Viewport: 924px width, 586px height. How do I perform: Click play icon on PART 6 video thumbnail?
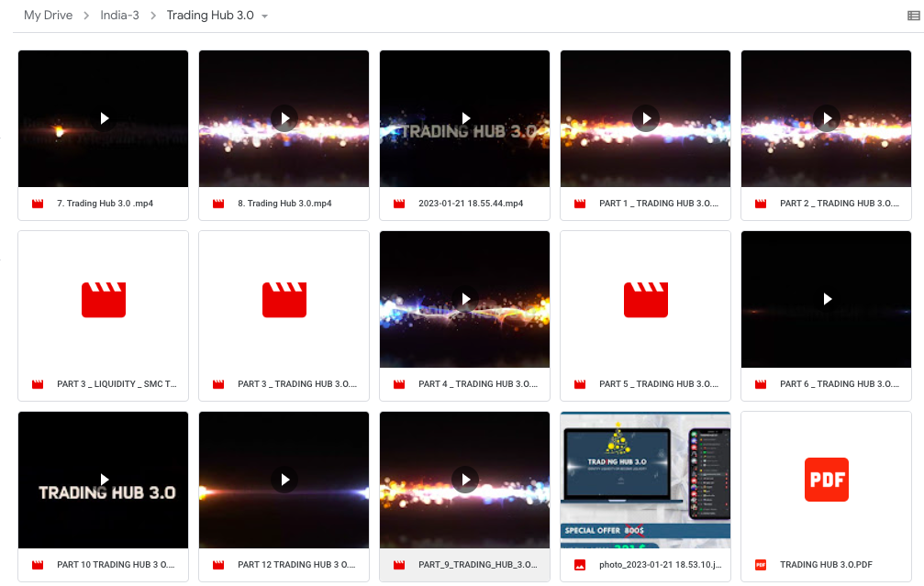coord(827,299)
